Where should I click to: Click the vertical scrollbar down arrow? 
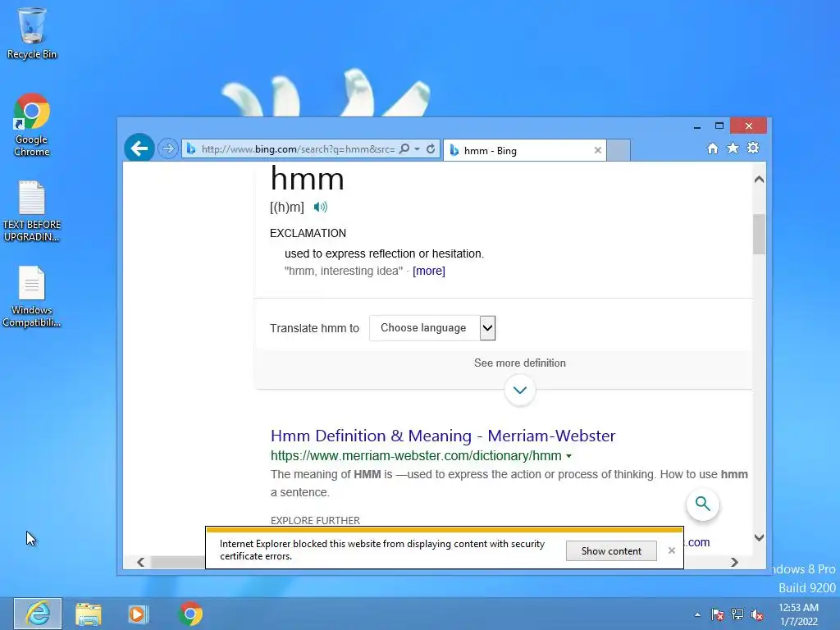759,537
